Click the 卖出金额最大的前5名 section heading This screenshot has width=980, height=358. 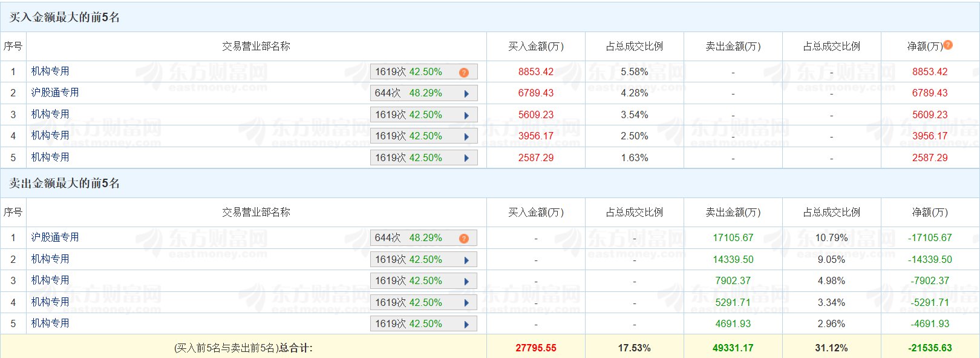[64, 183]
